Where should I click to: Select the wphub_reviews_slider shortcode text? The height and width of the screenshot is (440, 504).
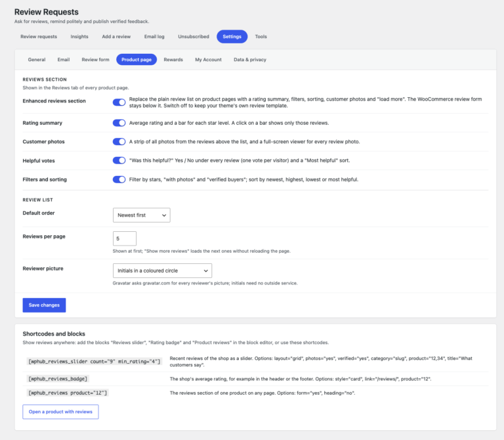click(94, 361)
